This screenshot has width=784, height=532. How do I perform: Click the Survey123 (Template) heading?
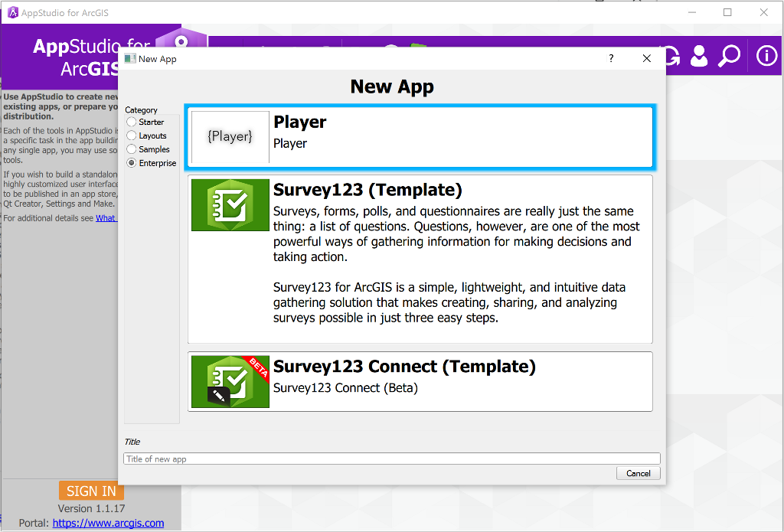pos(367,190)
